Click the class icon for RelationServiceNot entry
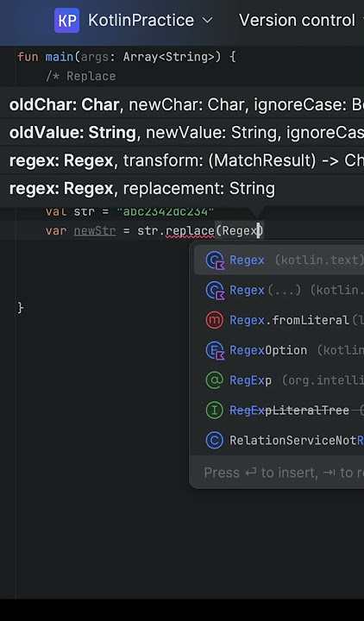 (214, 441)
